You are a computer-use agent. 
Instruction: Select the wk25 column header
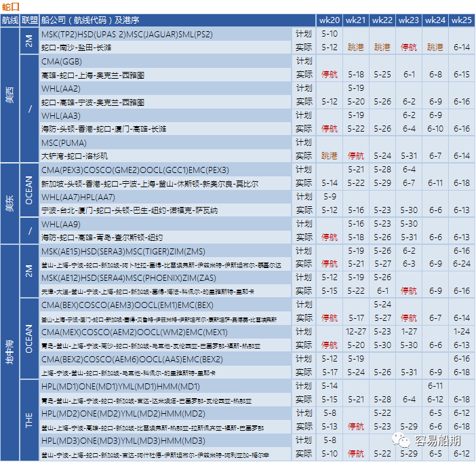(462, 20)
